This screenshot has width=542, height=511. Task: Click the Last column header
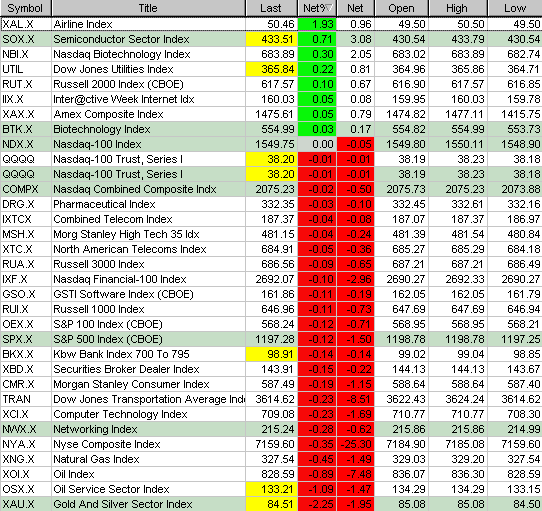pos(271,8)
